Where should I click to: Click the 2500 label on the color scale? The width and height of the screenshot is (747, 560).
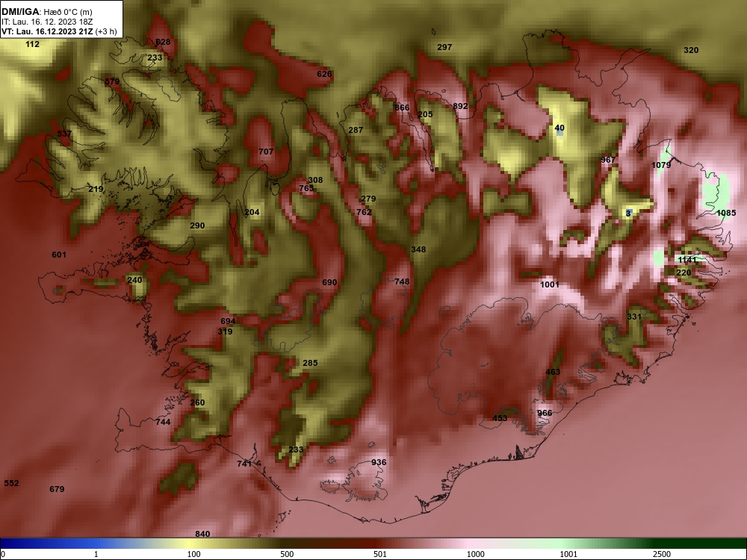pyautogui.click(x=662, y=554)
